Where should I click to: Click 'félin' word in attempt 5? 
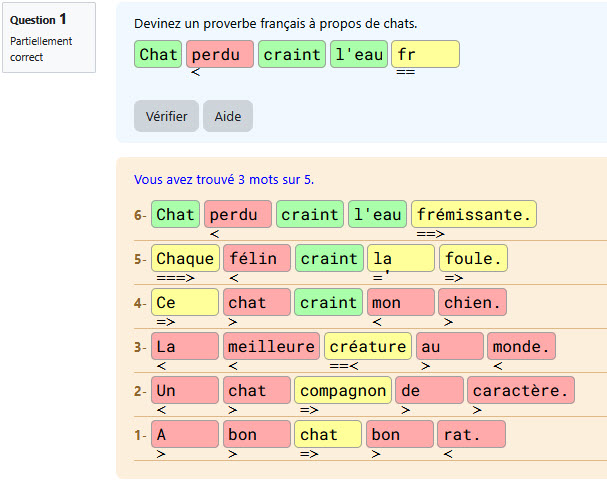[257, 258]
